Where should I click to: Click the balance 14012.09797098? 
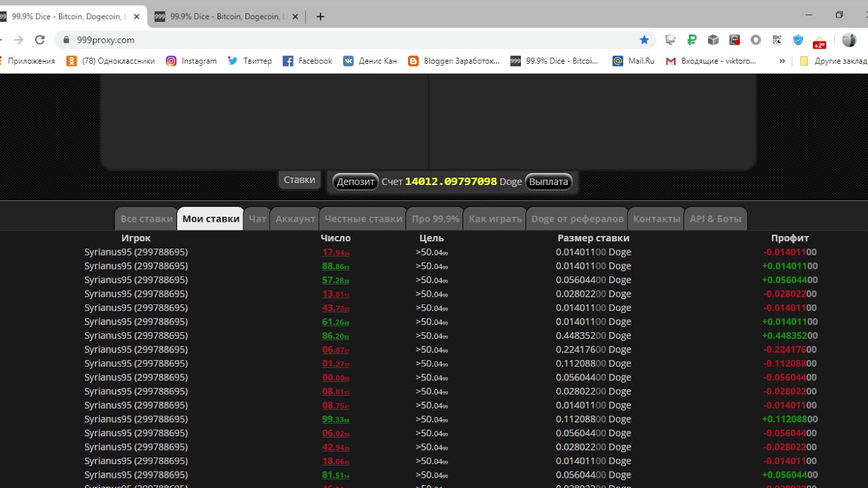(451, 182)
